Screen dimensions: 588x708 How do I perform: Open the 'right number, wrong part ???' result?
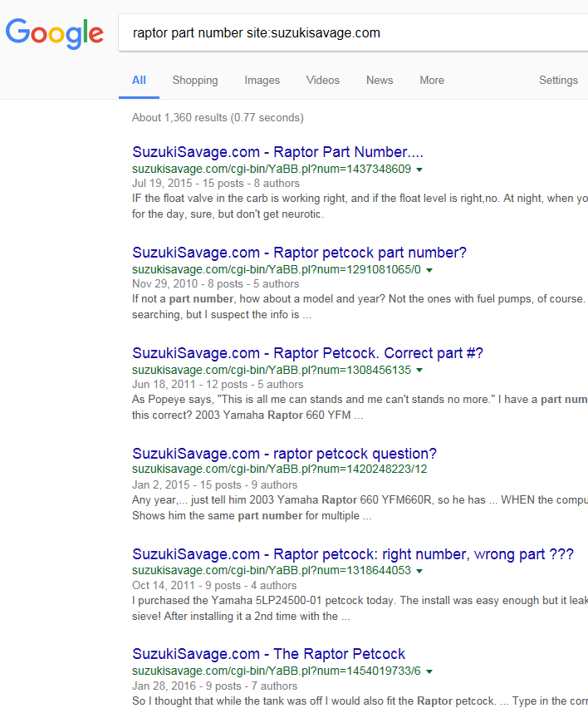(352, 554)
